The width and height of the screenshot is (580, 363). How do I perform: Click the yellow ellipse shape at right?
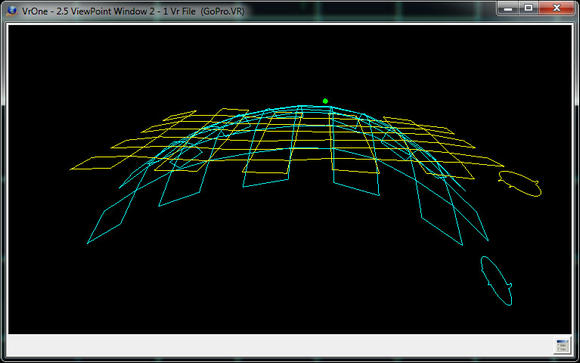pos(520,184)
